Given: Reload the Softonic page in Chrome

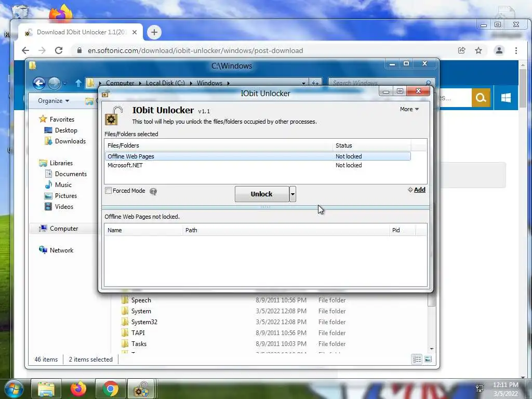Looking at the screenshot, I should point(59,50).
